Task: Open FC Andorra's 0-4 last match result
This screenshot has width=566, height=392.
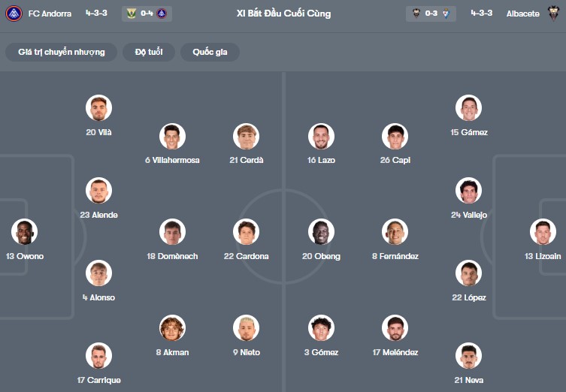Action: tap(147, 14)
